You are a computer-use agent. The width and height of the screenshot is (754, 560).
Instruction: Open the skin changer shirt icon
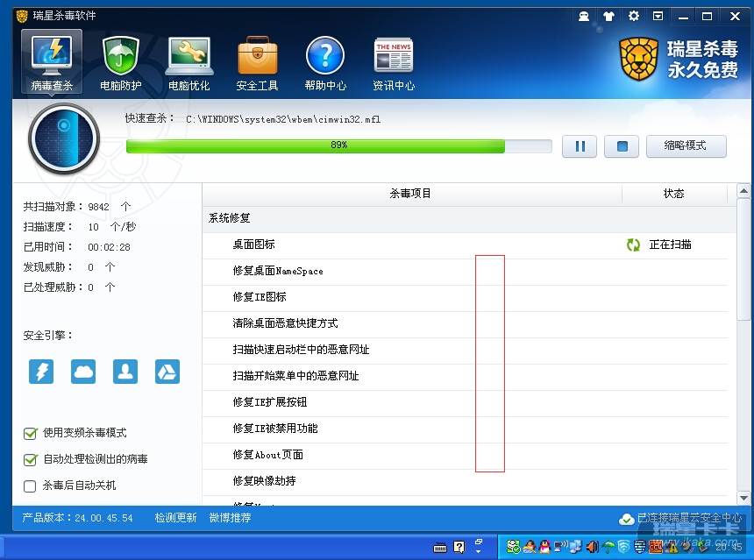click(x=608, y=17)
